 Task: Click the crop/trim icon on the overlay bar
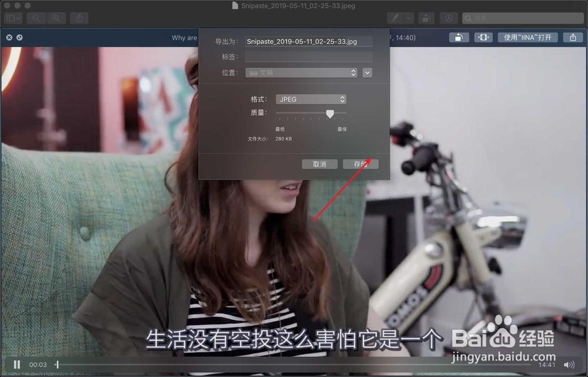pyautogui.click(x=483, y=37)
